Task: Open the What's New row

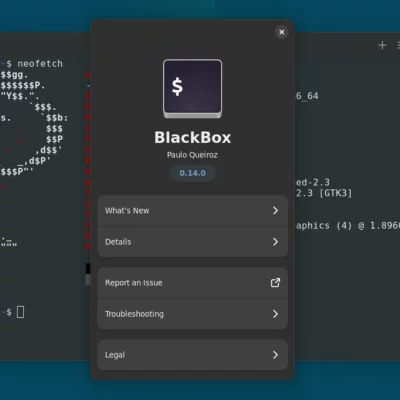Action: coord(193,210)
